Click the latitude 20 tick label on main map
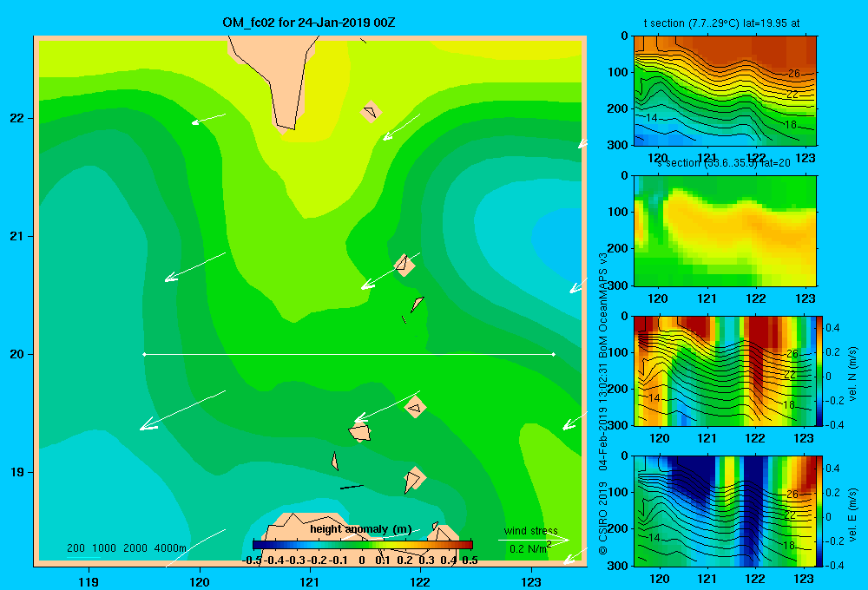 click(16, 354)
